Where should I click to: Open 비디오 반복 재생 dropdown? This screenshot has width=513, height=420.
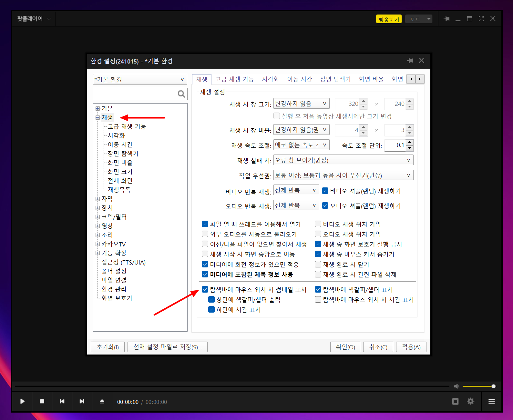click(x=296, y=190)
